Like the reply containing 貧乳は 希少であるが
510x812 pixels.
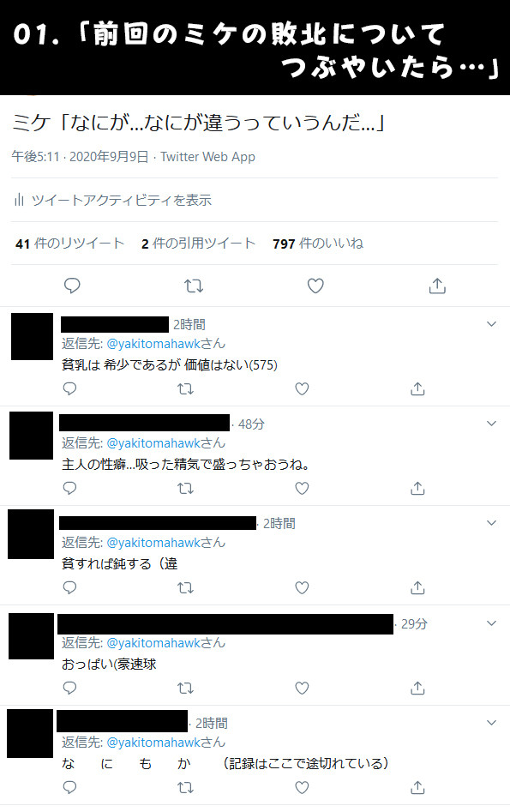tap(302, 388)
